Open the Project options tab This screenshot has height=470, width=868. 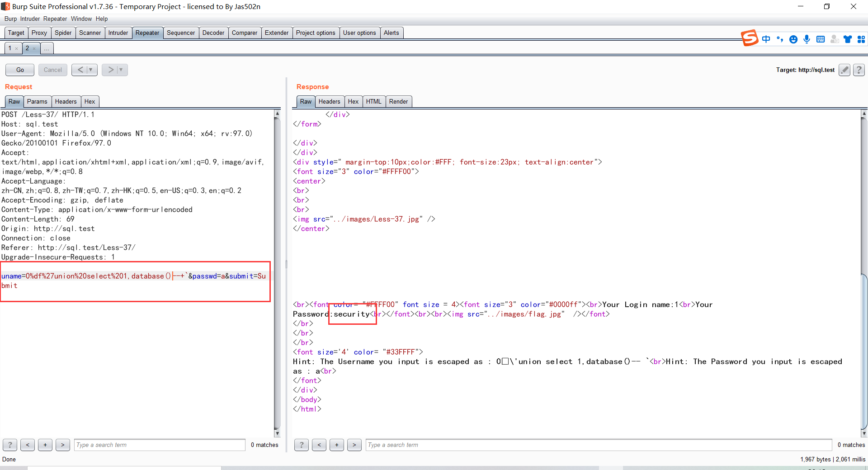coord(316,33)
